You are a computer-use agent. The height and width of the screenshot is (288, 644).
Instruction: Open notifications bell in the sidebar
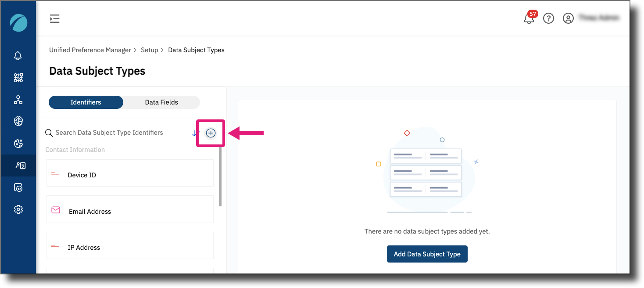coord(18,56)
